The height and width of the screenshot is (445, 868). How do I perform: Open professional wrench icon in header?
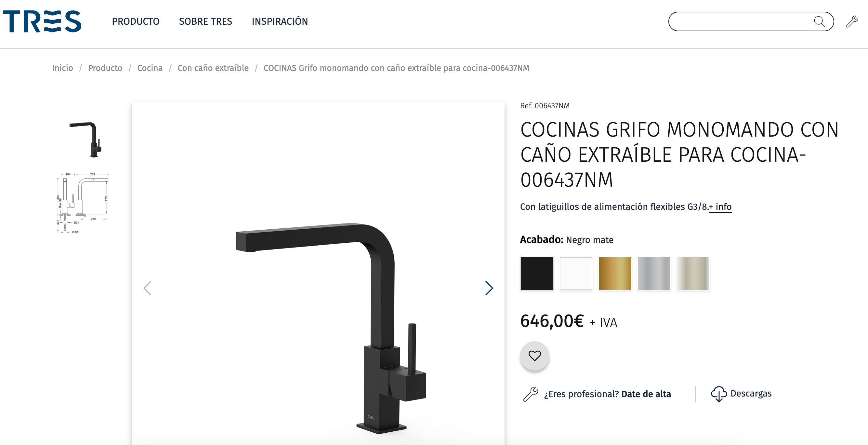pos(852,21)
